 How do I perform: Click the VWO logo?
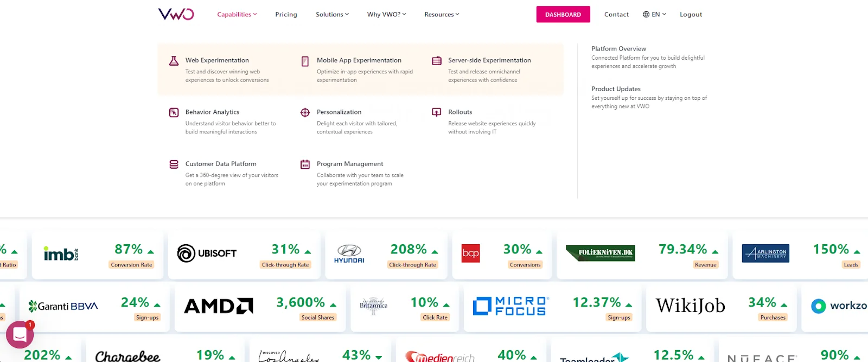(176, 14)
